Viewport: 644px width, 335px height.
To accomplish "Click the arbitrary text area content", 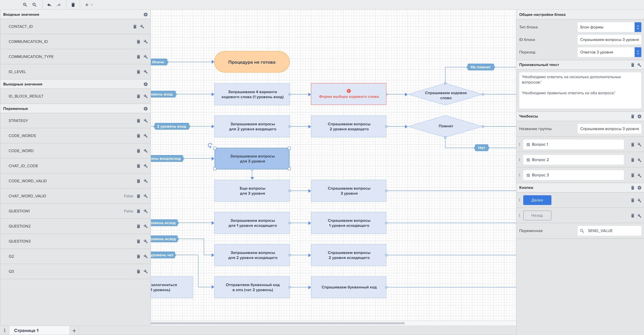I will pyautogui.click(x=580, y=90).
